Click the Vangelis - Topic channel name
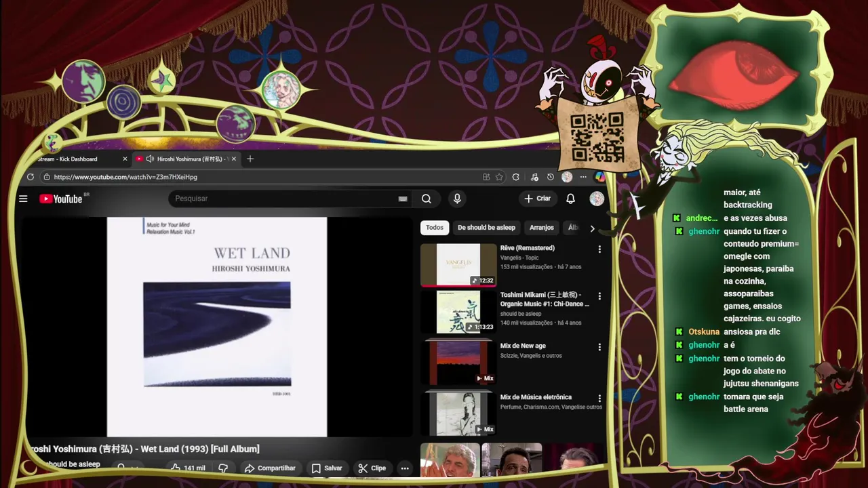This screenshot has width=868, height=488. click(519, 258)
